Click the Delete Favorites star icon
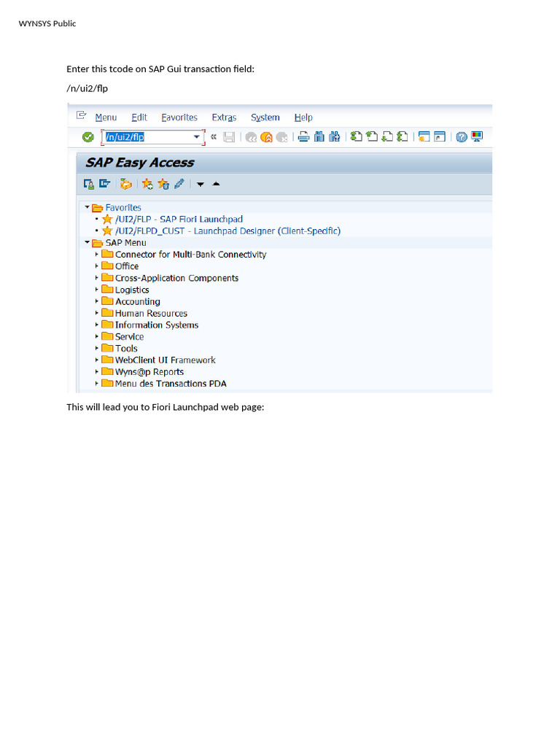Viewport: 560px width, 747px height. pyautogui.click(x=163, y=184)
